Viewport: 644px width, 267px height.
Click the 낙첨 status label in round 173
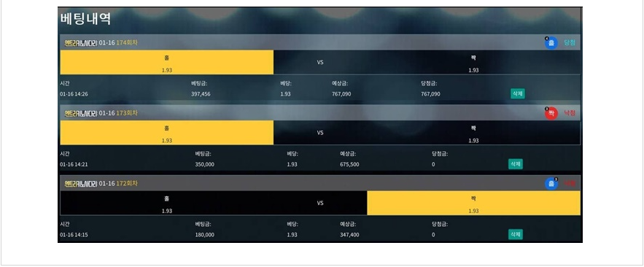(570, 113)
